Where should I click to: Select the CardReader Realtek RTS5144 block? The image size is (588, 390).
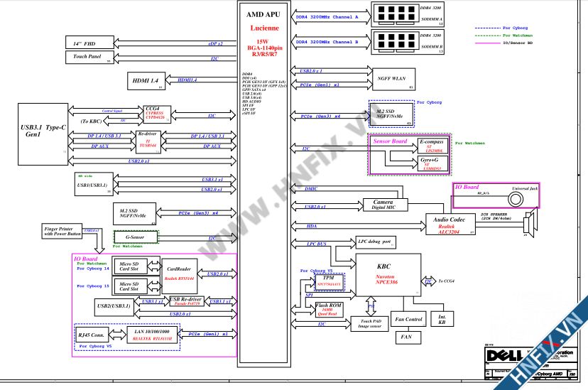(179, 276)
